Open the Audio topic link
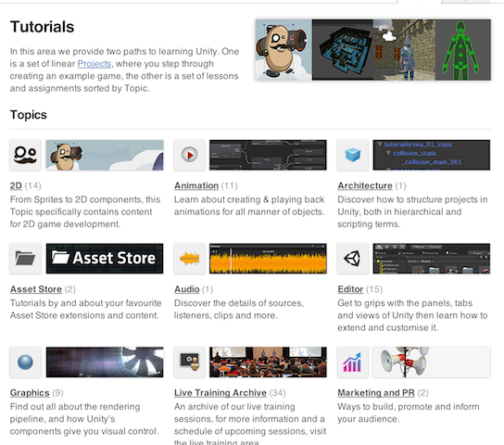Image resolution: width=504 pixels, height=445 pixels. (187, 289)
